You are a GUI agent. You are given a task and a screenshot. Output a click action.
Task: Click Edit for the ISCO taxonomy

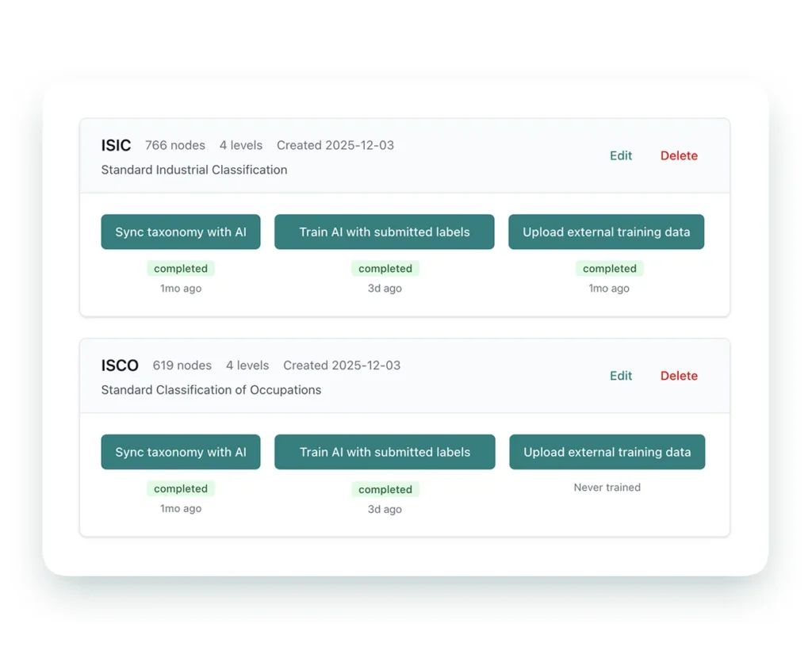click(x=620, y=376)
